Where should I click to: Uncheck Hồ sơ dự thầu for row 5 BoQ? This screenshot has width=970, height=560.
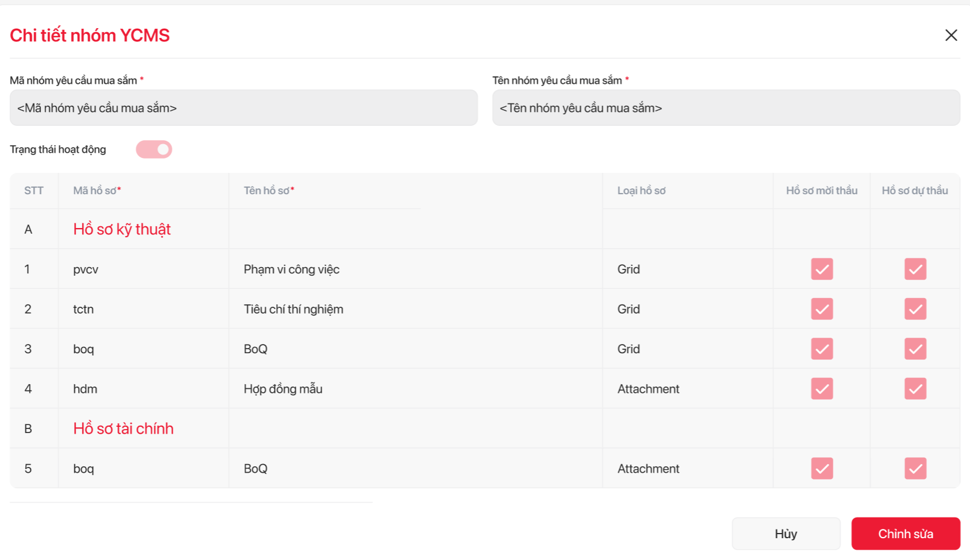915,469
